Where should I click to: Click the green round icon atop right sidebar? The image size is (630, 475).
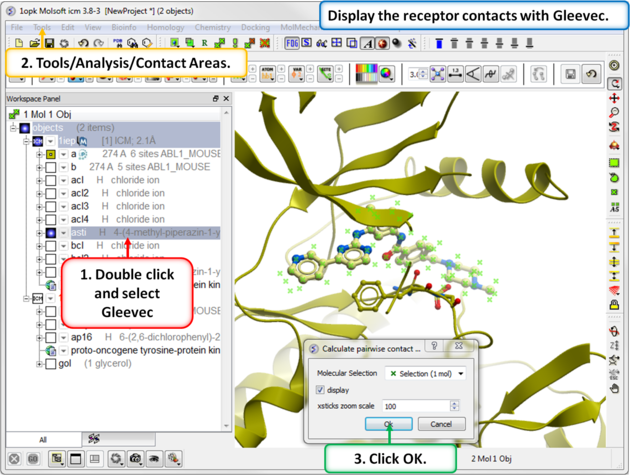[x=615, y=66]
